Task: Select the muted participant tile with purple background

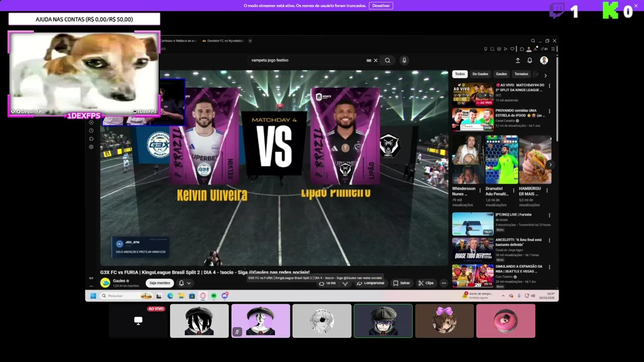Action: coord(261,321)
